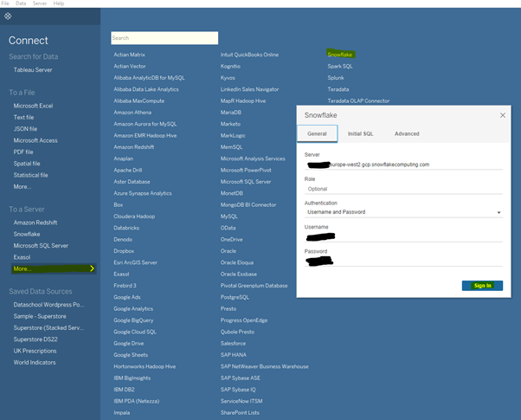
Task: Switch to the General tab
Action: [317, 133]
